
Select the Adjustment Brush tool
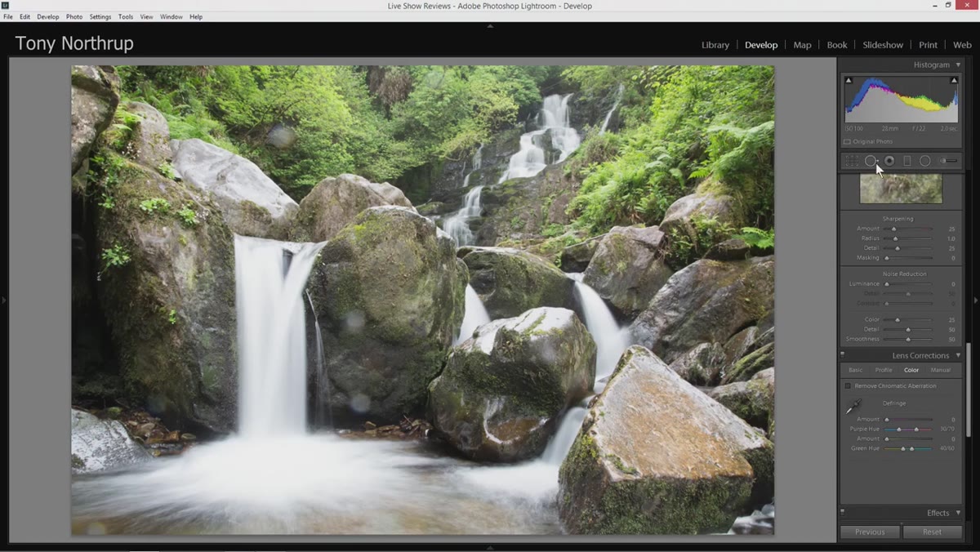pos(948,161)
